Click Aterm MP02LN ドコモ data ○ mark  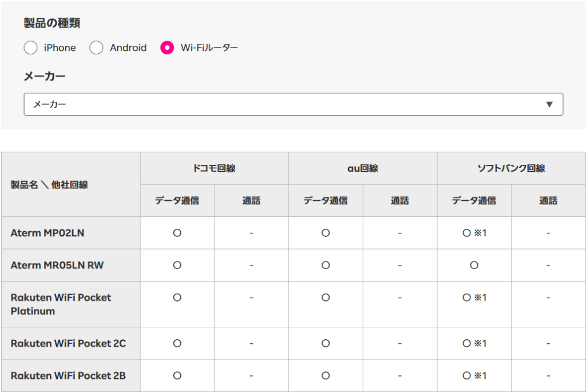(177, 233)
